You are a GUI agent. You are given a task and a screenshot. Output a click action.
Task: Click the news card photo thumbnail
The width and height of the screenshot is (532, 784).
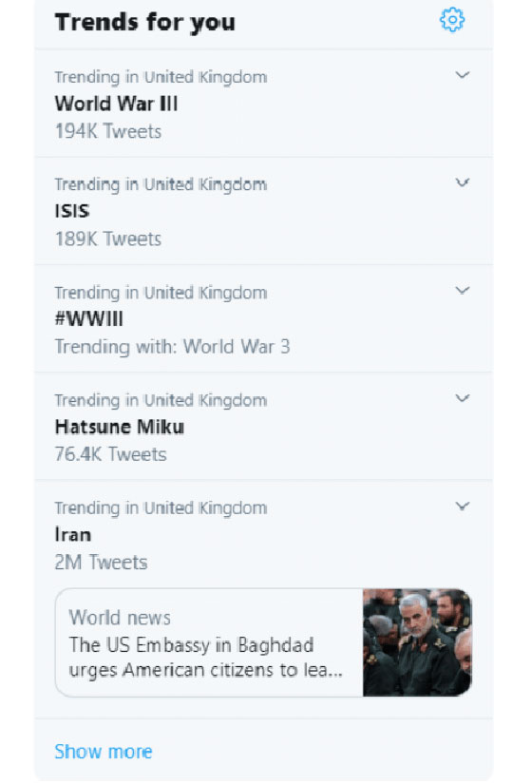click(417, 642)
